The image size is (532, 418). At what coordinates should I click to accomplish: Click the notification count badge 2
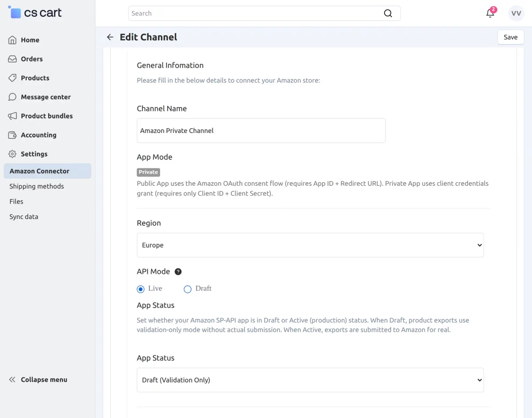(493, 10)
